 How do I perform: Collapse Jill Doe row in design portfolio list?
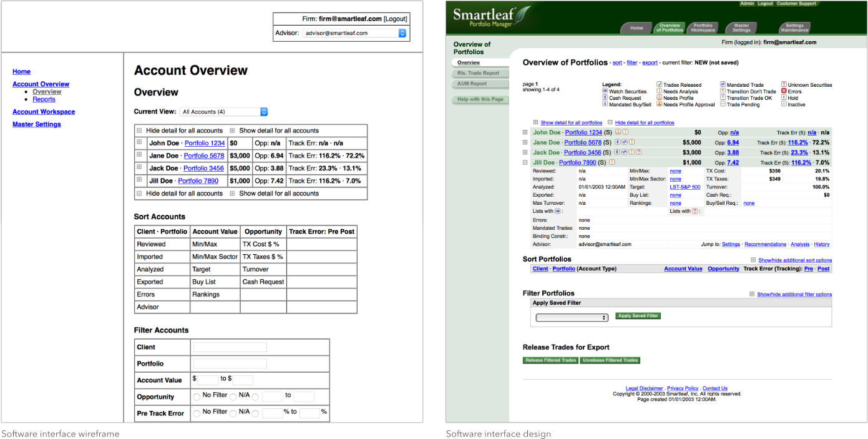click(x=525, y=162)
